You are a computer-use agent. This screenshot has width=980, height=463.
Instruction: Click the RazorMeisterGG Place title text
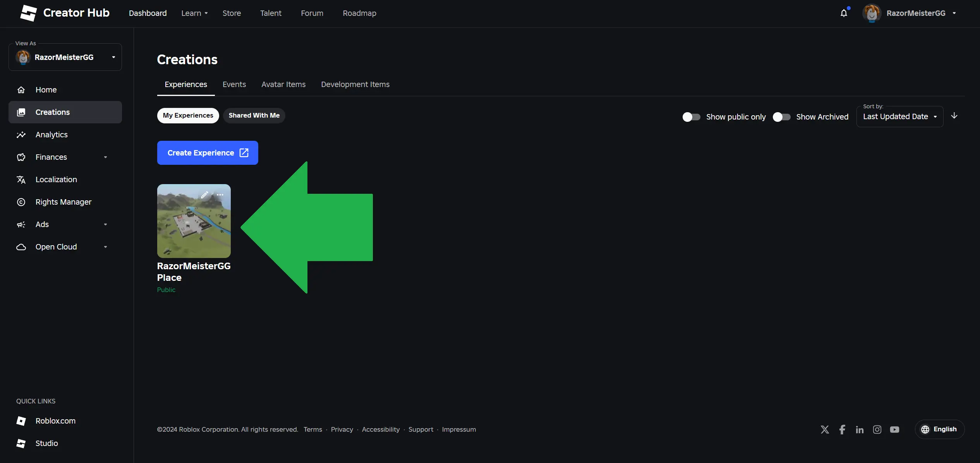(x=194, y=272)
